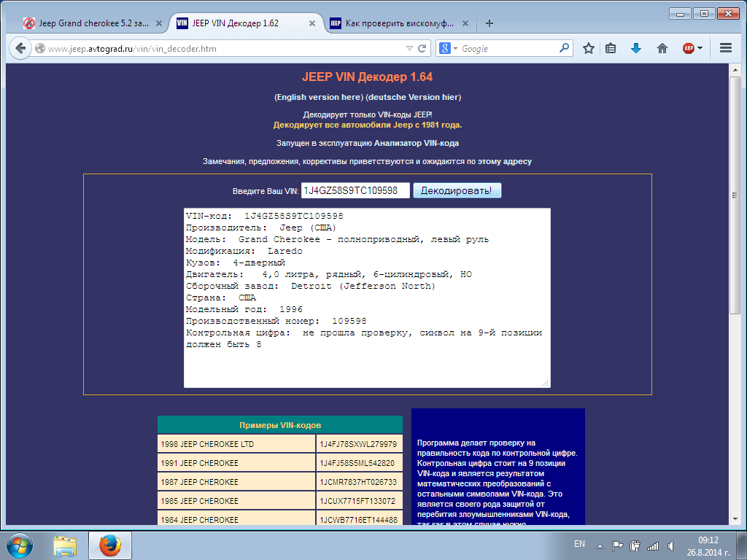Click the search magnifier icon

564,48
